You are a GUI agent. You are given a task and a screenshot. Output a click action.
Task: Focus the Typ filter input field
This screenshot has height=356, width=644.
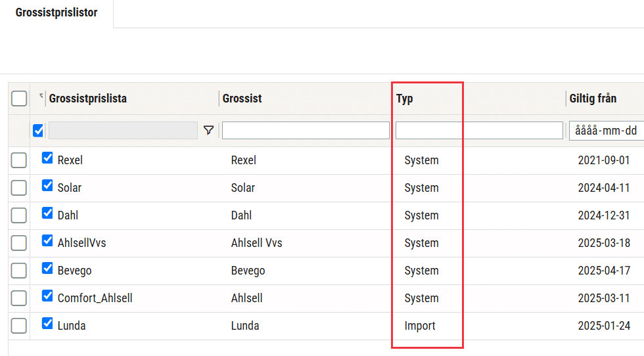479,131
